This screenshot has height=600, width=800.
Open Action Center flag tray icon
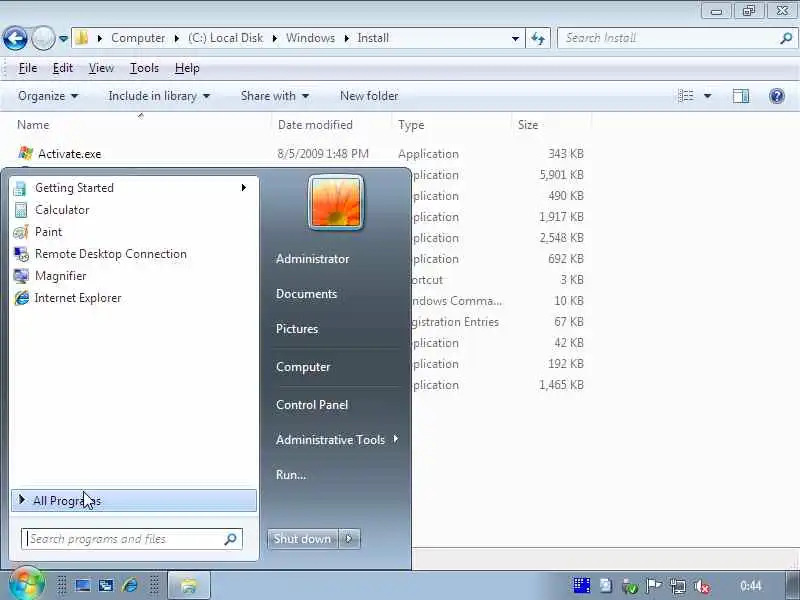pyautogui.click(x=654, y=586)
